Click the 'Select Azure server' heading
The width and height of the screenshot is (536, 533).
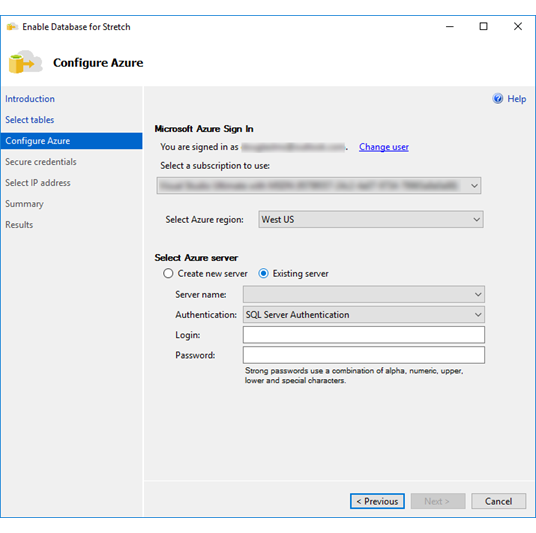196,258
